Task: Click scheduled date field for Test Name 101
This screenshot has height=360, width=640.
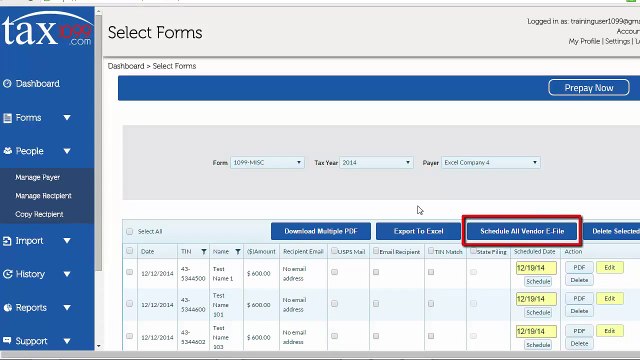Action: click(x=536, y=299)
